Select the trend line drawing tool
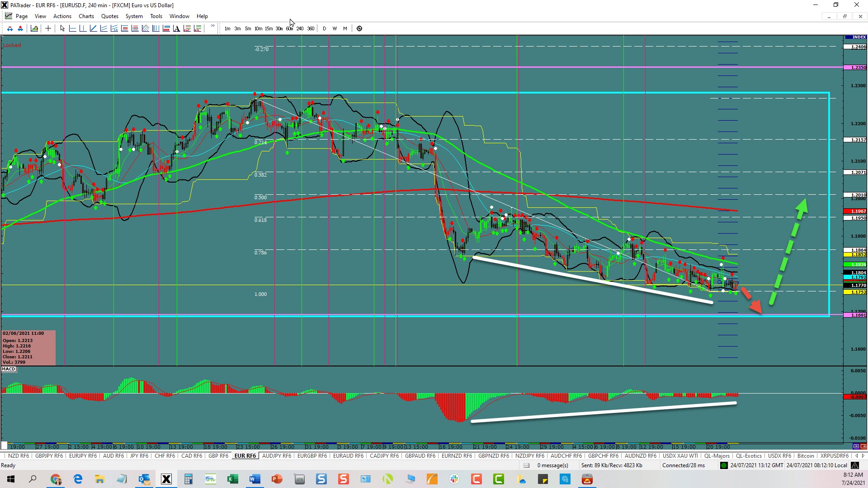Screen dimensions: 868x488 point(93,28)
